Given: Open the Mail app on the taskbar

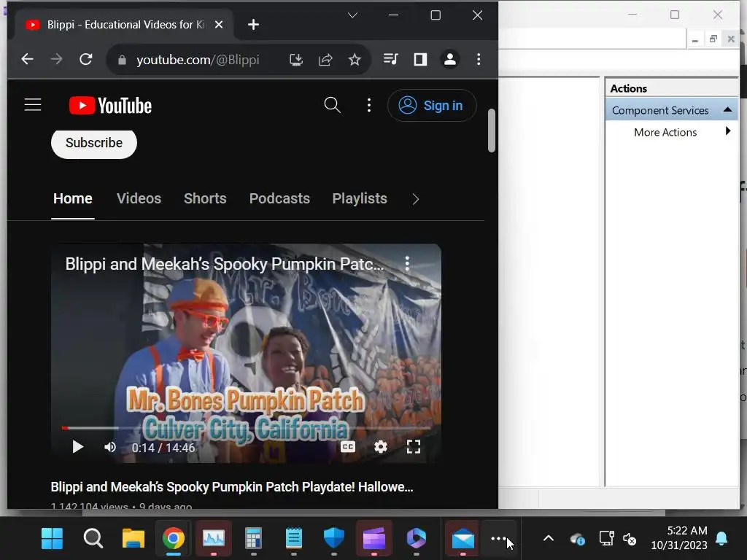Looking at the screenshot, I should click(462, 539).
